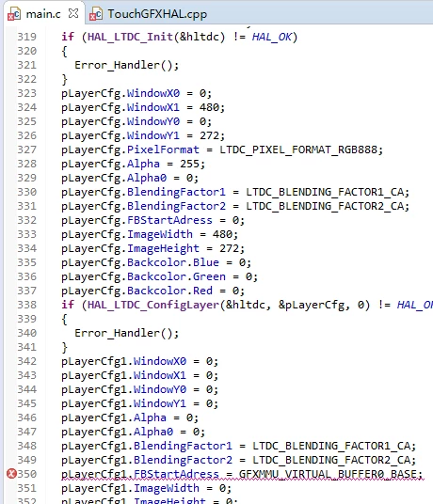
Task: Click pLayerCfg1.ImageWidth on line 351
Action: click(130, 488)
